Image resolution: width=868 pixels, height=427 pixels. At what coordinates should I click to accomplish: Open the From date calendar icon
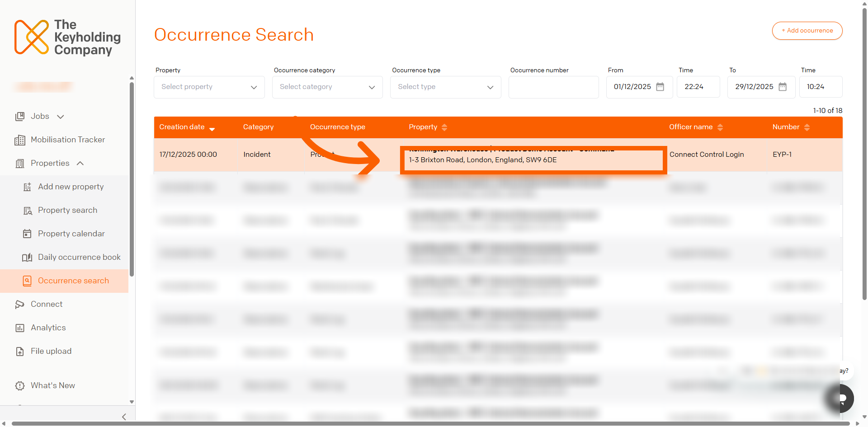(660, 87)
